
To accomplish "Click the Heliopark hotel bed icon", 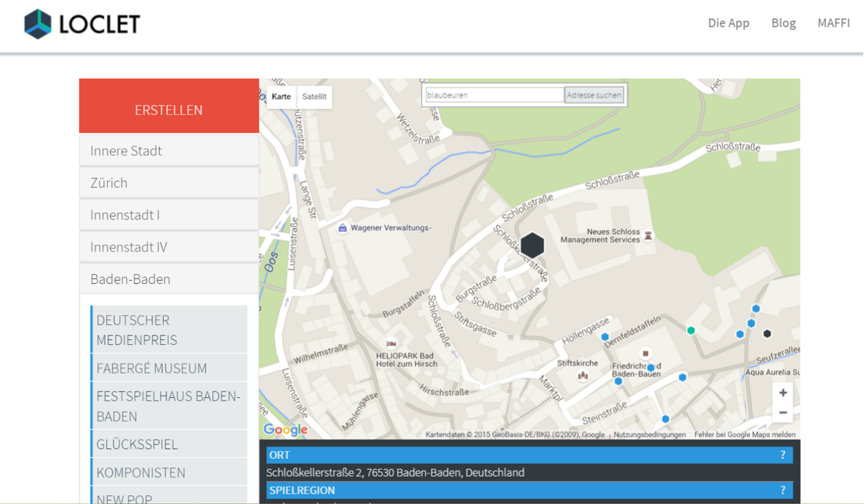I will point(391,343).
